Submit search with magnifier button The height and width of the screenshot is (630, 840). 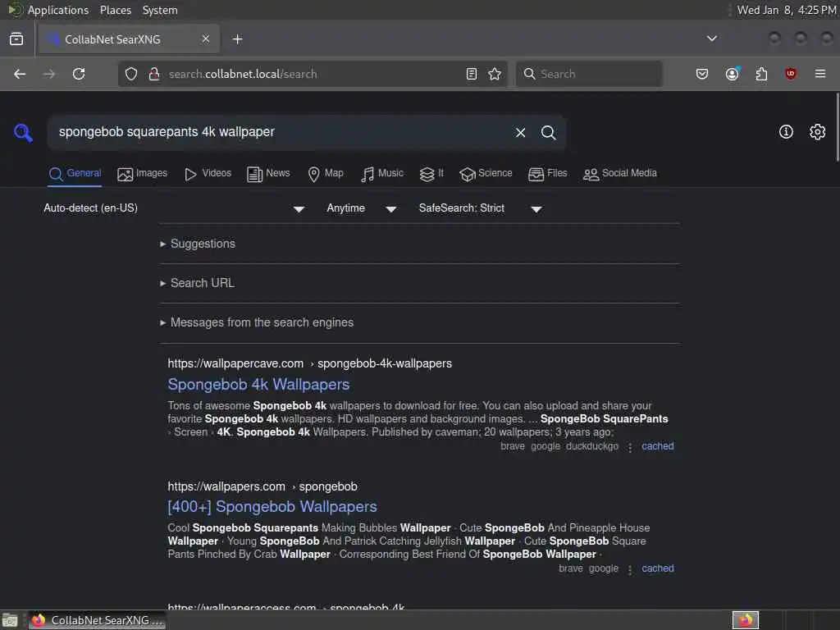point(548,132)
